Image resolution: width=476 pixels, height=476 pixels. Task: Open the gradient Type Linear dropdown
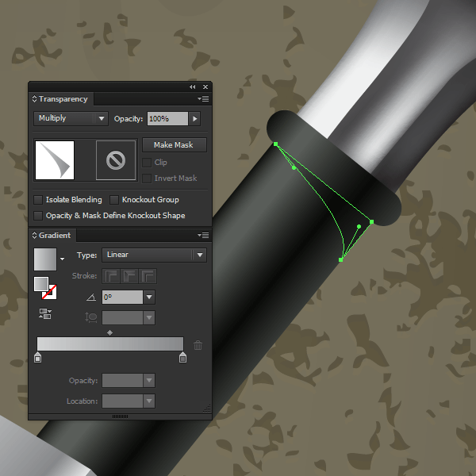point(154,255)
